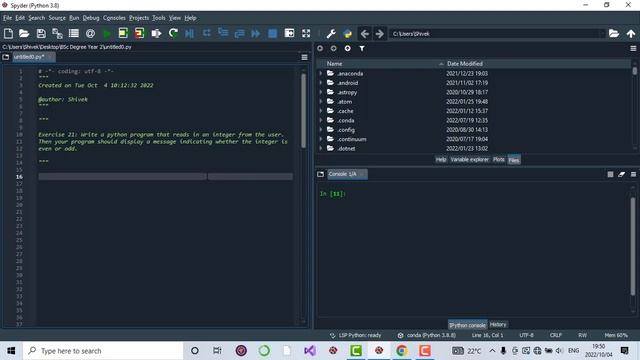Go back with left arrow icon
The width and height of the screenshot is (640, 360).
click(364, 33)
